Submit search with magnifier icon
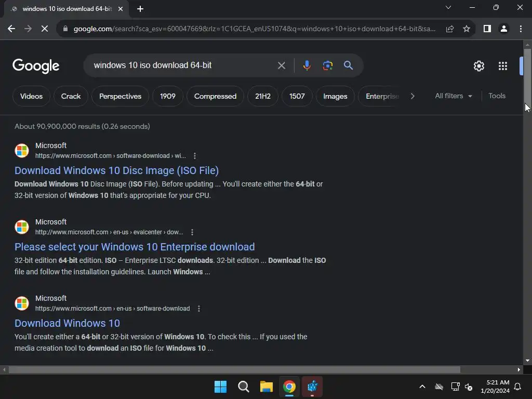The image size is (532, 399). coord(349,65)
